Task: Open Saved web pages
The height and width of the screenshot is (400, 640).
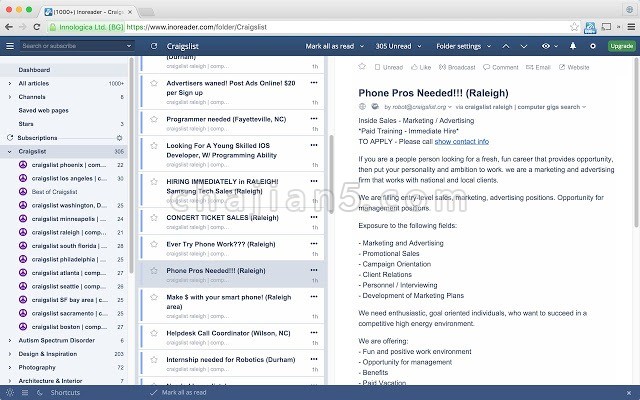Action: 43,110
